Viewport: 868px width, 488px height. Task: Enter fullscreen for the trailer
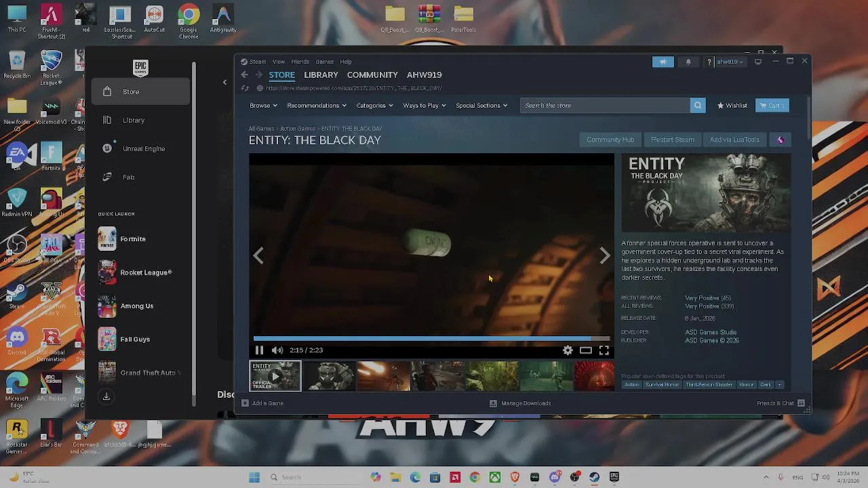tap(604, 350)
